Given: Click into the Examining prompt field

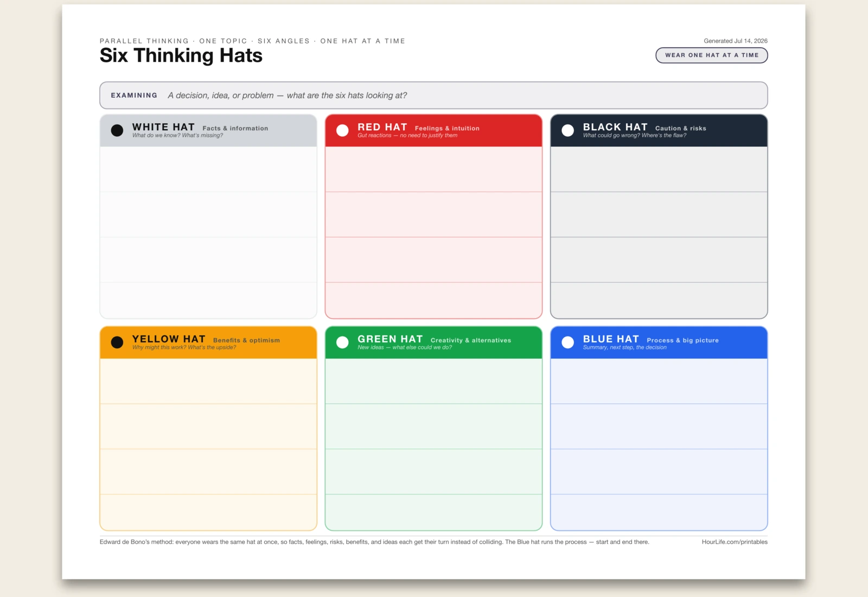Looking at the screenshot, I should (433, 96).
